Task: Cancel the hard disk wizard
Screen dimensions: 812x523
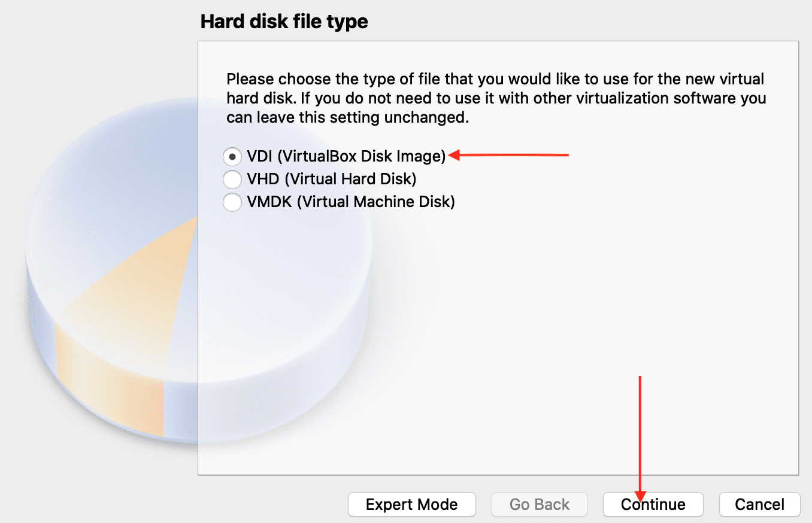Action: [759, 504]
